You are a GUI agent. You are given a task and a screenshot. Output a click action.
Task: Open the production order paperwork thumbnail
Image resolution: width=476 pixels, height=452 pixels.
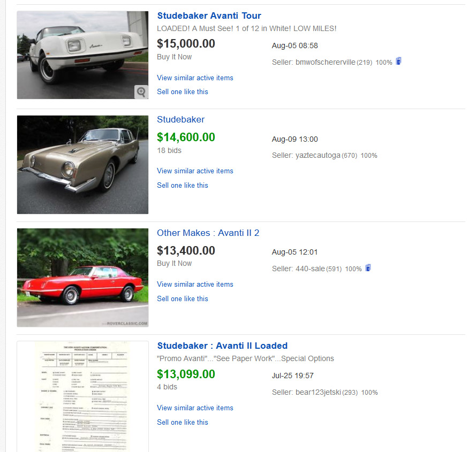click(x=82, y=396)
